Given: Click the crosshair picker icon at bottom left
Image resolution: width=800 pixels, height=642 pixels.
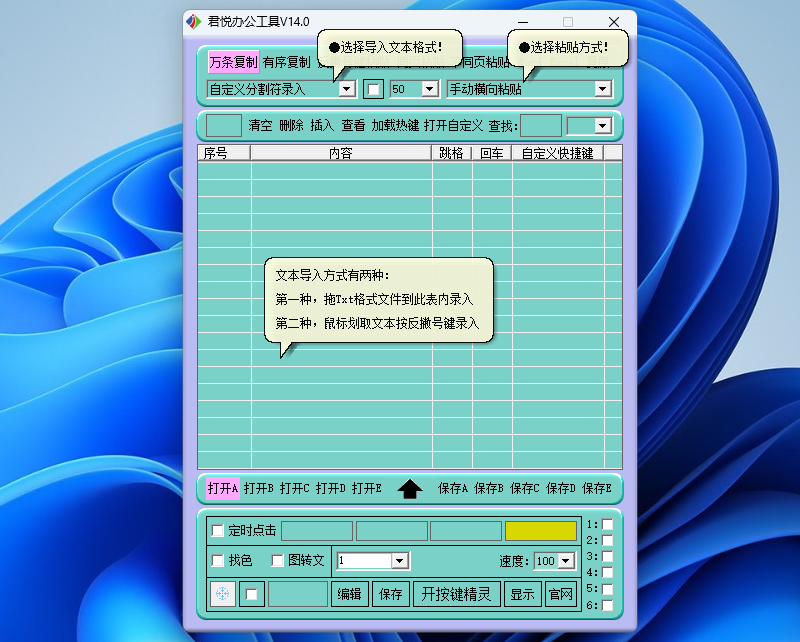Looking at the screenshot, I should pyautogui.click(x=222, y=594).
